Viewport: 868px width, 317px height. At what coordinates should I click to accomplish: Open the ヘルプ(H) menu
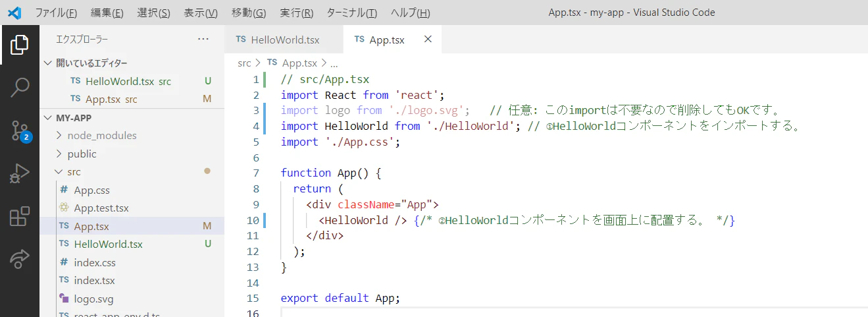tap(410, 13)
